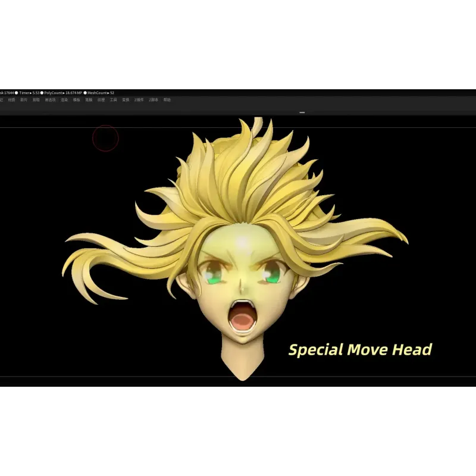The image size is (476, 476).
Task: Click the Timer 5.53 status readout
Action: (x=29, y=93)
